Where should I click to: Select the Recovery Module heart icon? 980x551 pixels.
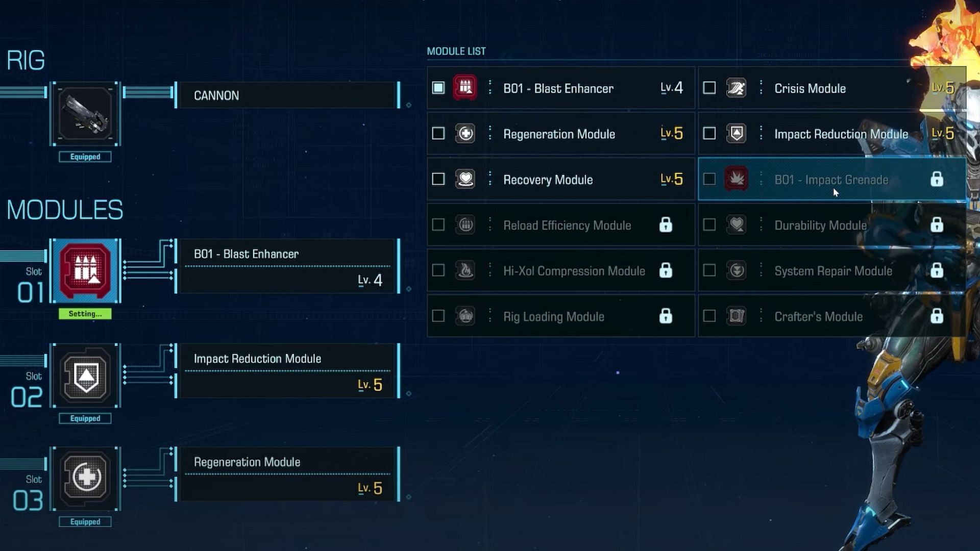[x=466, y=179]
